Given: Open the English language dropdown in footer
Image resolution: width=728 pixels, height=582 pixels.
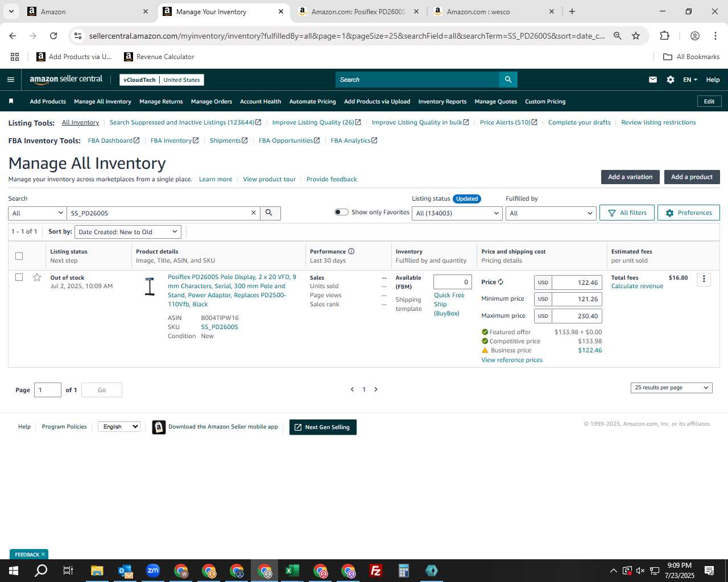Looking at the screenshot, I should coord(119,426).
